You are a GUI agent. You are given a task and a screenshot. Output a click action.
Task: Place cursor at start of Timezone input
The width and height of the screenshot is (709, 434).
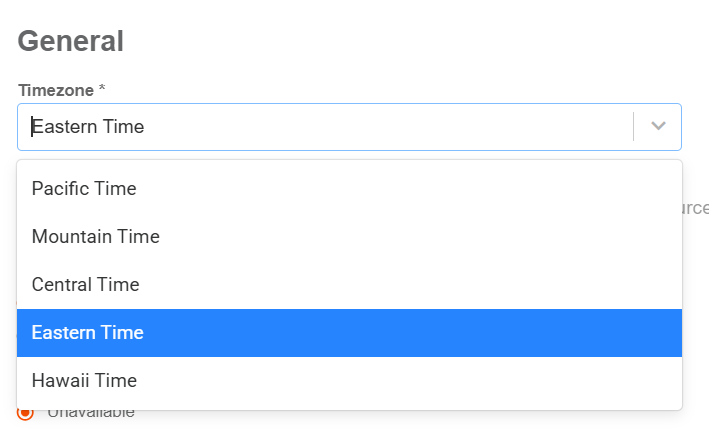pyautogui.click(x=32, y=127)
